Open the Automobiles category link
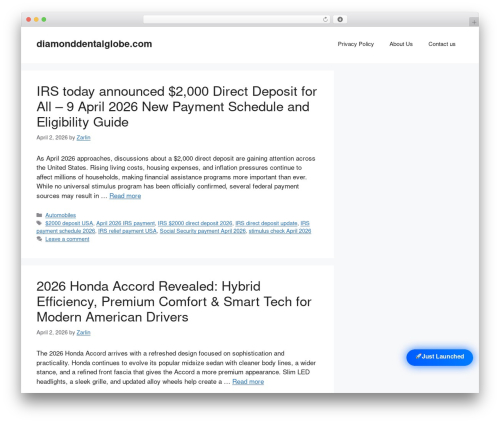Viewport: 500px width, 423px height. [x=61, y=215]
